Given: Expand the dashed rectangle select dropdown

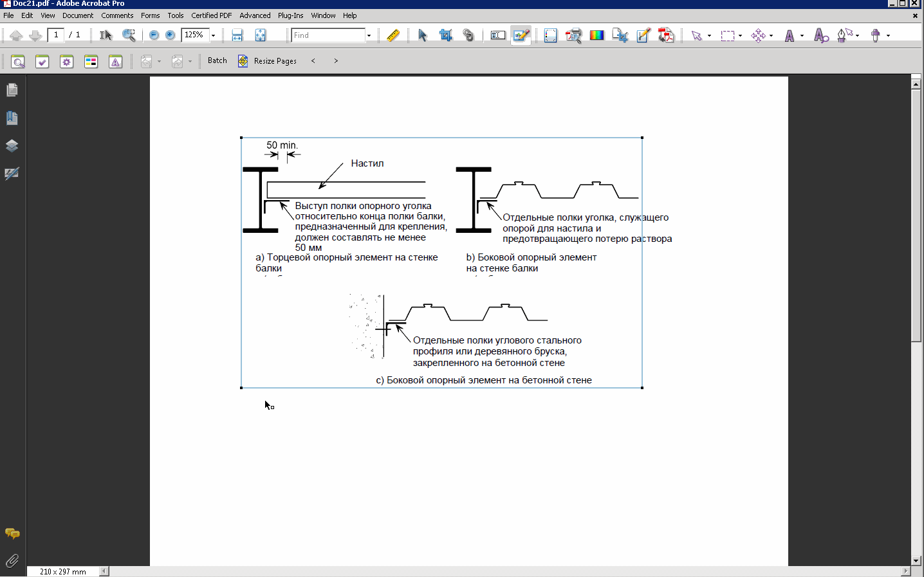Looking at the screenshot, I should coord(740,35).
